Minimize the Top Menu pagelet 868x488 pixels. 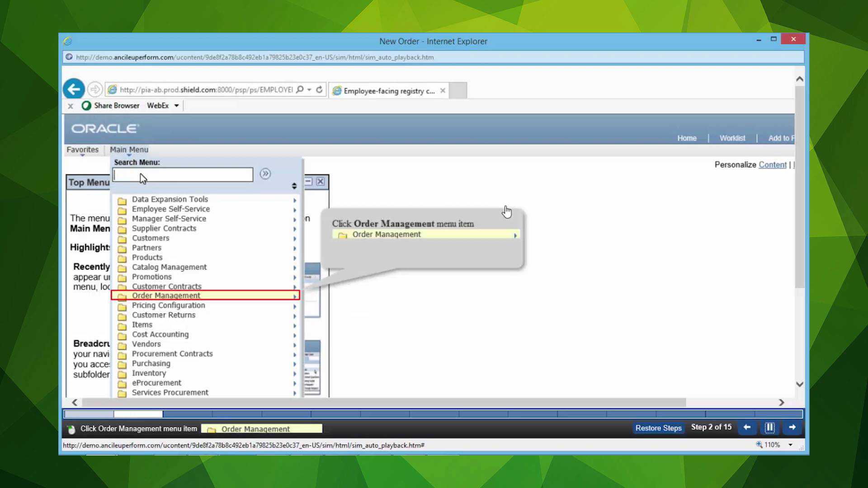[308, 182]
